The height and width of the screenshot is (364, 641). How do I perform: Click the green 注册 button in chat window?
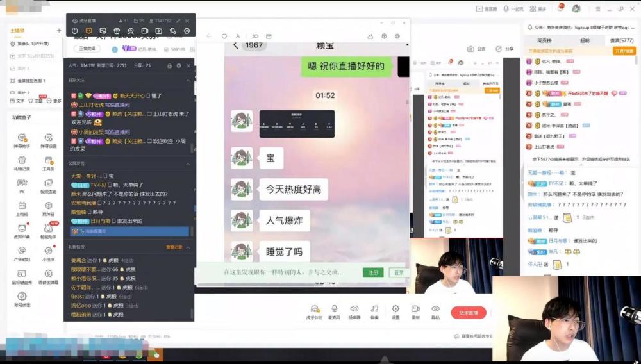pos(373,272)
